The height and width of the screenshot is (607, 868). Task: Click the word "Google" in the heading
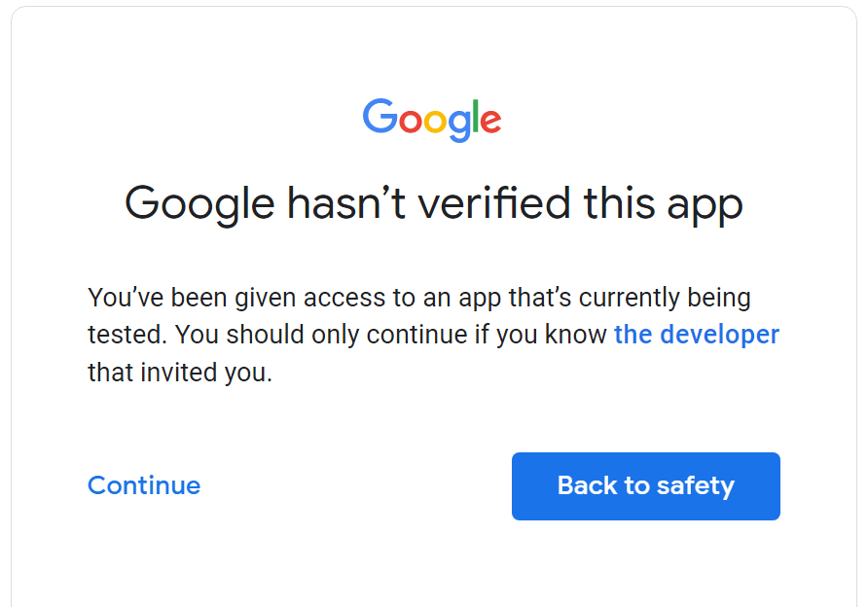pos(199,204)
